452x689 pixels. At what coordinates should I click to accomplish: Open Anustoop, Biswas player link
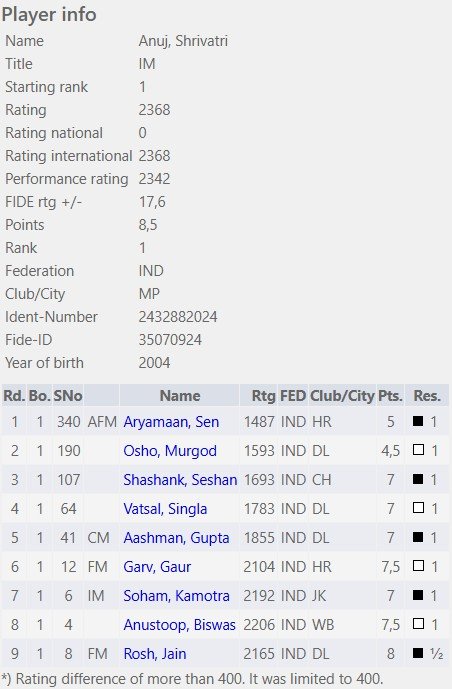[179, 625]
